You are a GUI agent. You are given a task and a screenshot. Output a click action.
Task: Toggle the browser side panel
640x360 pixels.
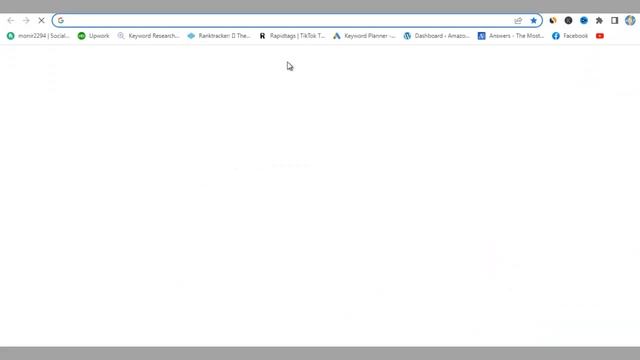(615, 20)
